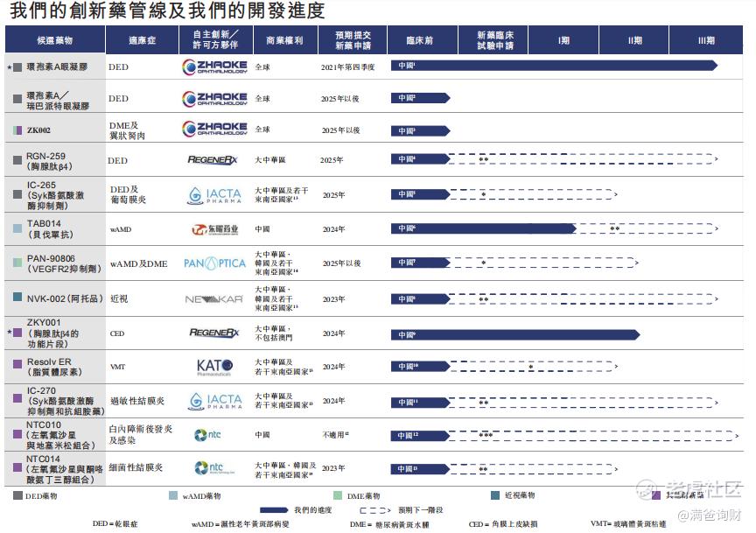Screen dimensions: 756x533
Task: Click the 我們的進度 solid bar legend
Action: [274, 510]
